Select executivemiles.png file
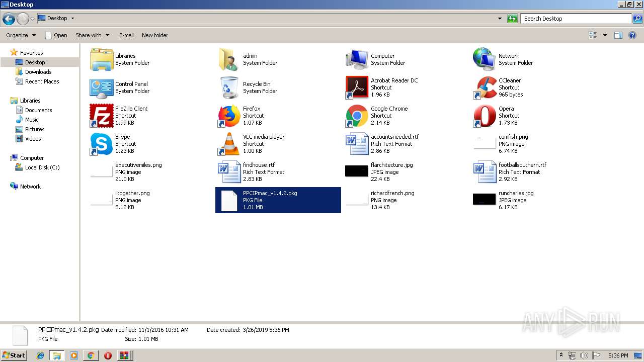This screenshot has width=644, height=362. click(101, 172)
